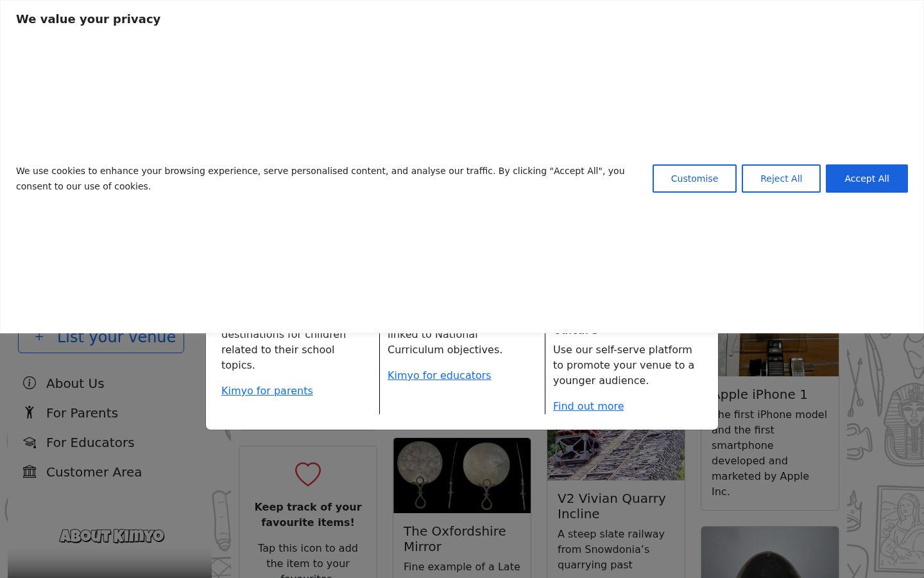
Task: Open the About Us menu item
Action: (x=75, y=383)
